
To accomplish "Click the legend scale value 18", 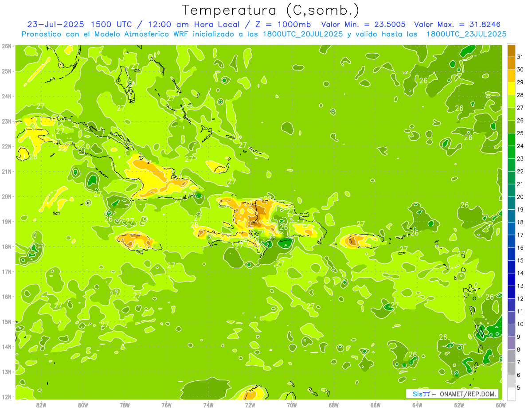I will pos(520,222).
